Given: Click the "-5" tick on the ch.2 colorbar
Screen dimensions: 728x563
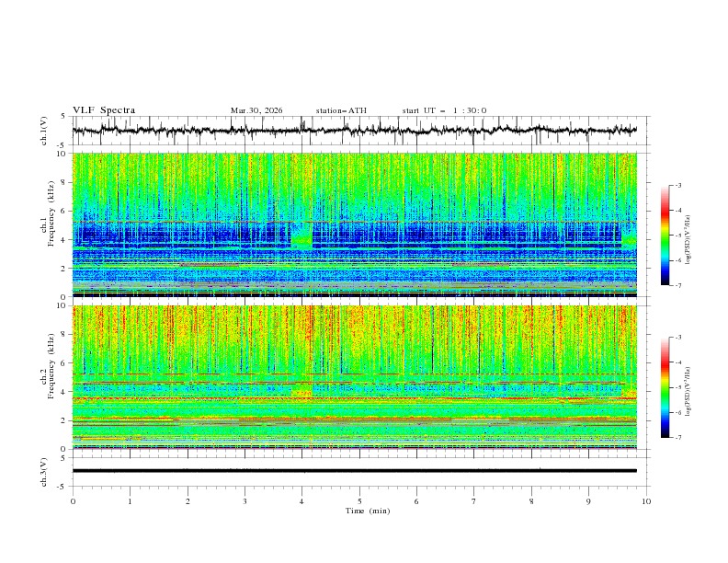Looking at the screenshot, I should [677, 387].
